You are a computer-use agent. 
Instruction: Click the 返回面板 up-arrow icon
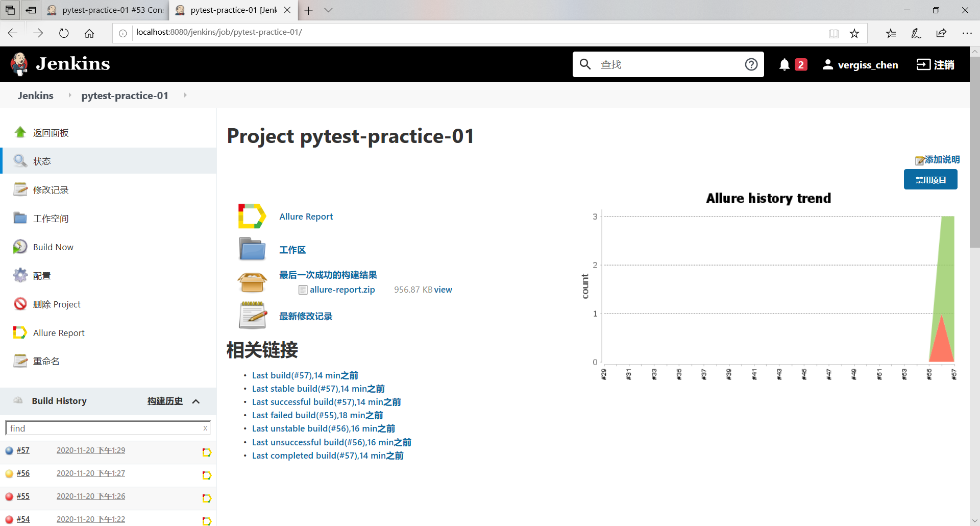click(x=20, y=132)
